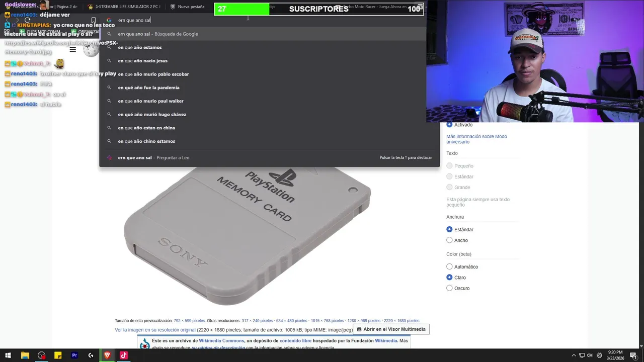Select the Activado radio button
The width and height of the screenshot is (644, 362).
click(x=449, y=124)
